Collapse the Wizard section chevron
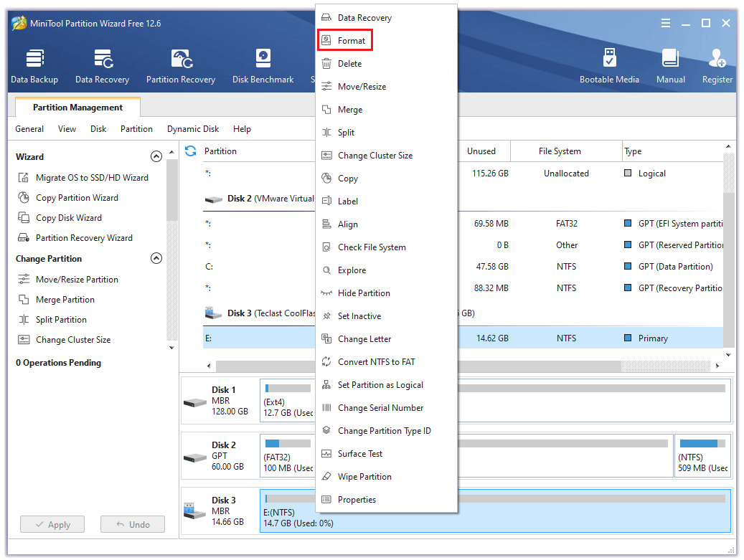This screenshot has height=560, width=744. coord(156,156)
